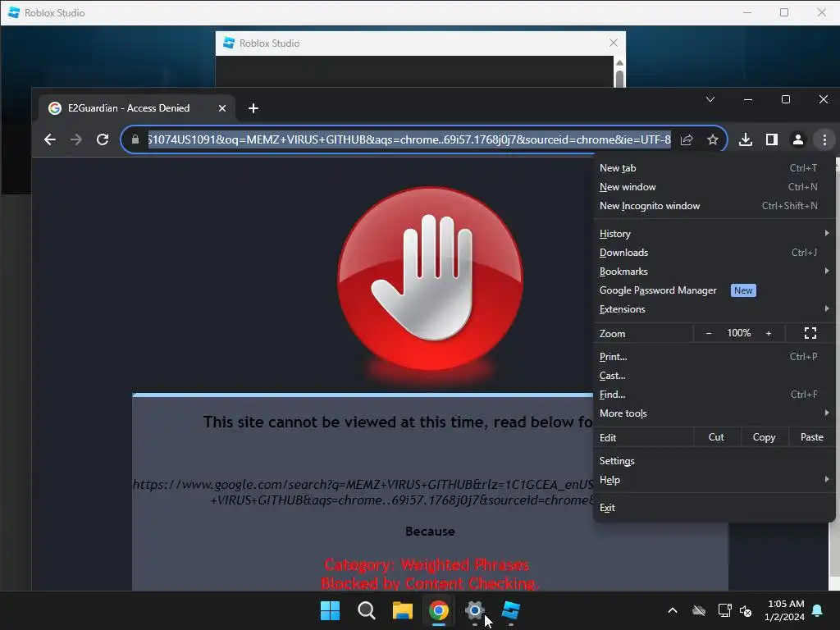The height and width of the screenshot is (630, 840).
Task: Close the Chrome three-dot menu button
Action: click(824, 139)
